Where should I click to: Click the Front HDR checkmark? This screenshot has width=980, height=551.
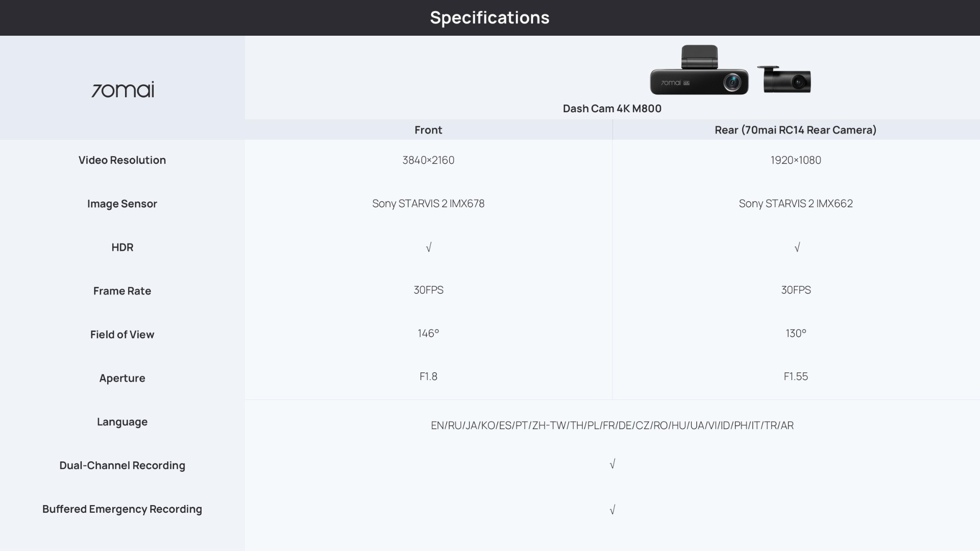(x=428, y=247)
